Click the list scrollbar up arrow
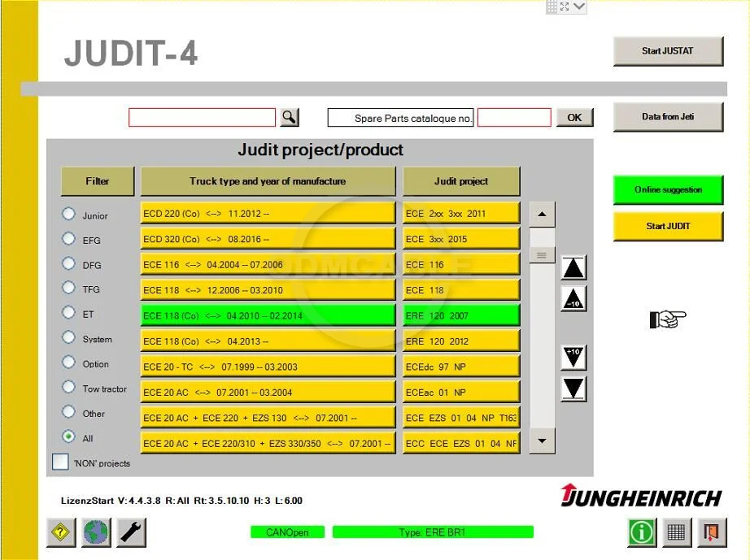 pyautogui.click(x=542, y=215)
